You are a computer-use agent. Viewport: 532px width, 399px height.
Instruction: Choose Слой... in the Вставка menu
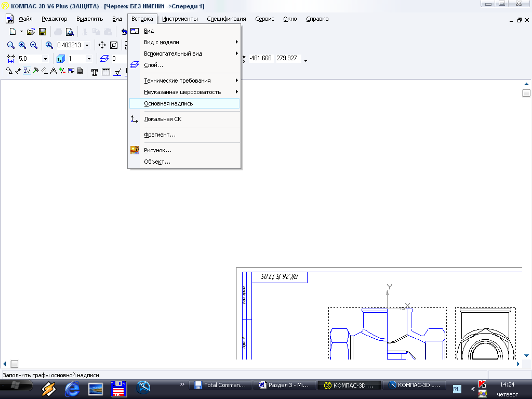(x=184, y=65)
